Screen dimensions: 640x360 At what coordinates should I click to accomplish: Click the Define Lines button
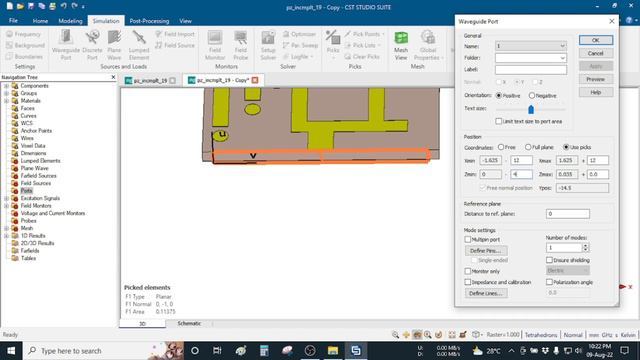486,293
